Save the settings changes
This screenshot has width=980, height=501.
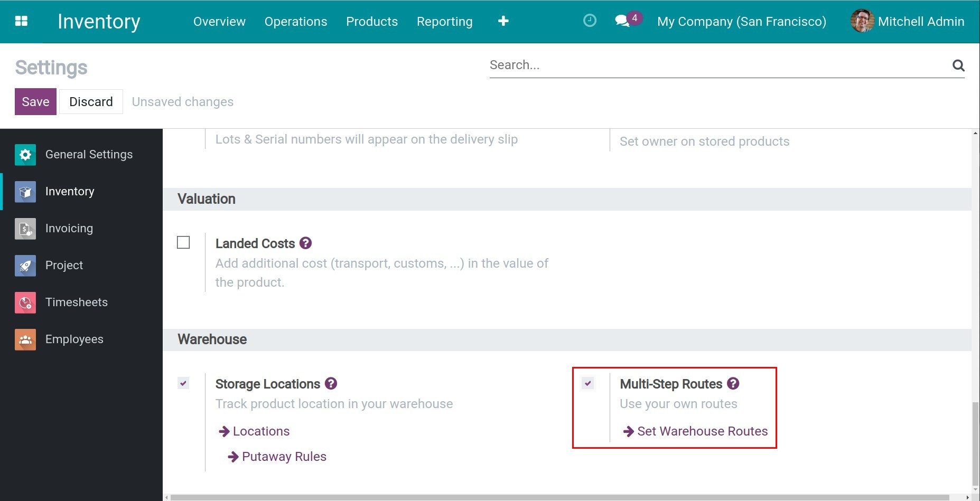point(35,102)
